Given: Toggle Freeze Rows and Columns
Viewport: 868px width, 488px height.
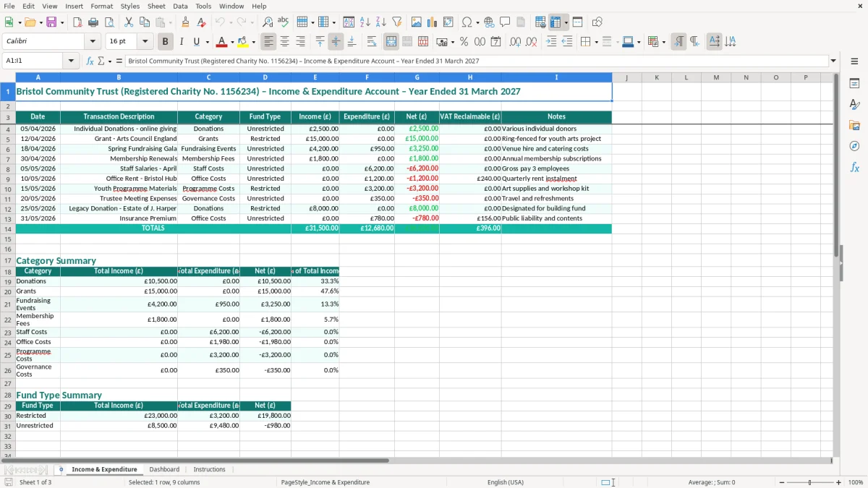Looking at the screenshot, I should (x=556, y=22).
